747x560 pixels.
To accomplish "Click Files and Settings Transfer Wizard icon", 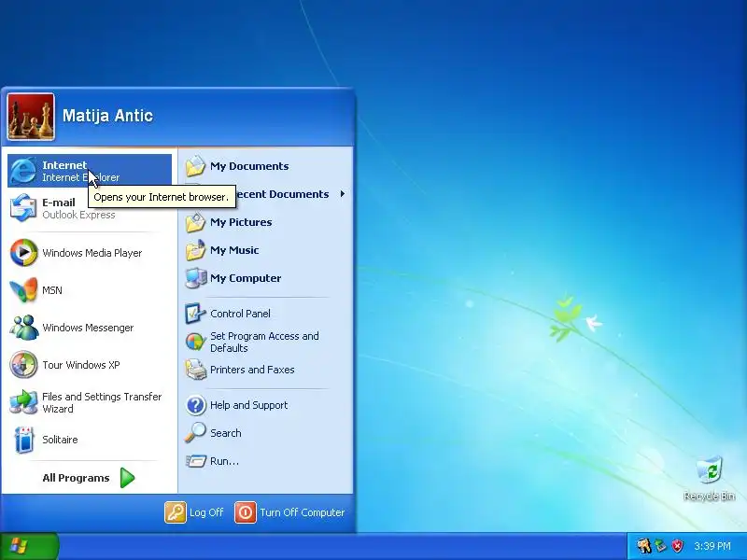I will [23, 402].
